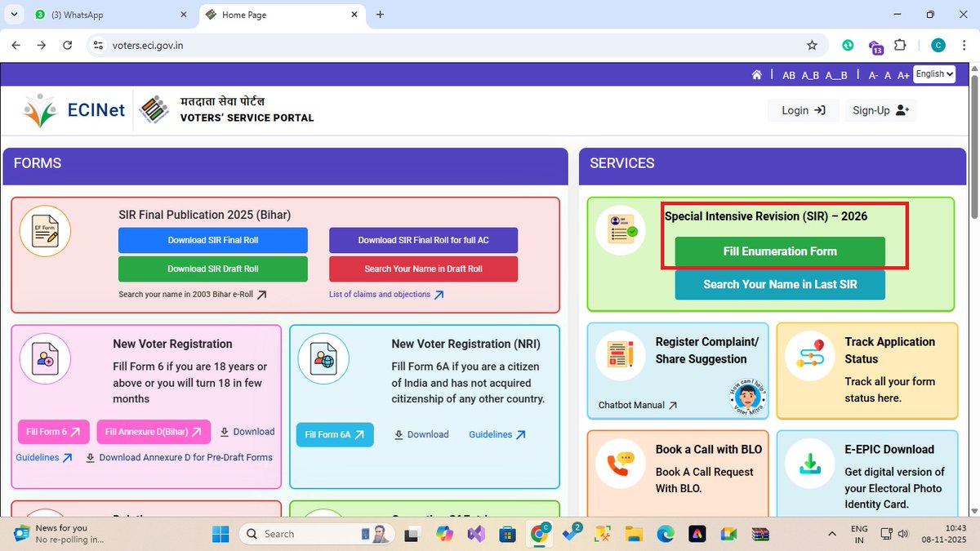
Task: Click A+ to increase font size
Action: point(903,74)
